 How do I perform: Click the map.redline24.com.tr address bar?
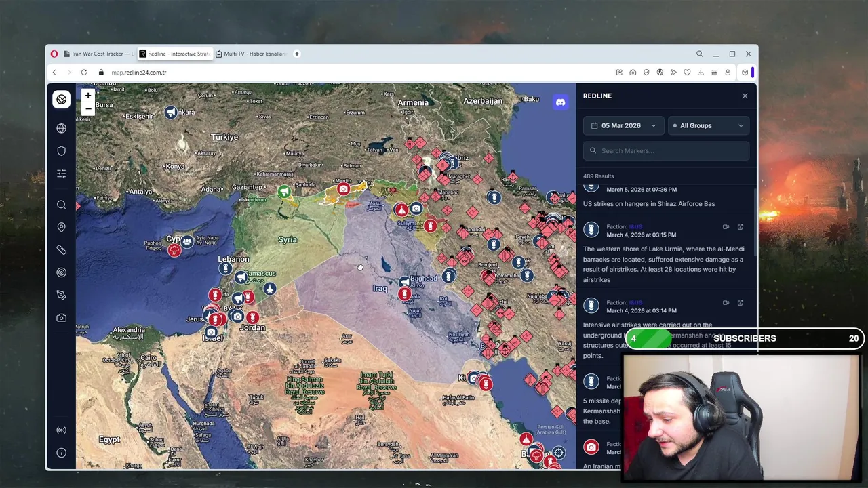click(x=139, y=73)
